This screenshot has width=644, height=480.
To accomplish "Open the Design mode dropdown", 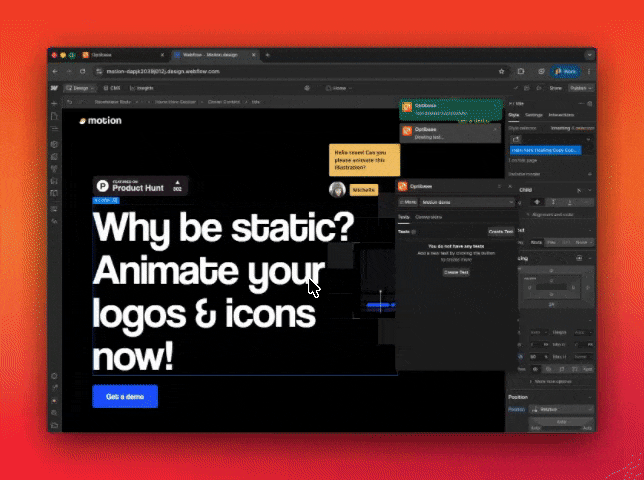I will 78,88.
